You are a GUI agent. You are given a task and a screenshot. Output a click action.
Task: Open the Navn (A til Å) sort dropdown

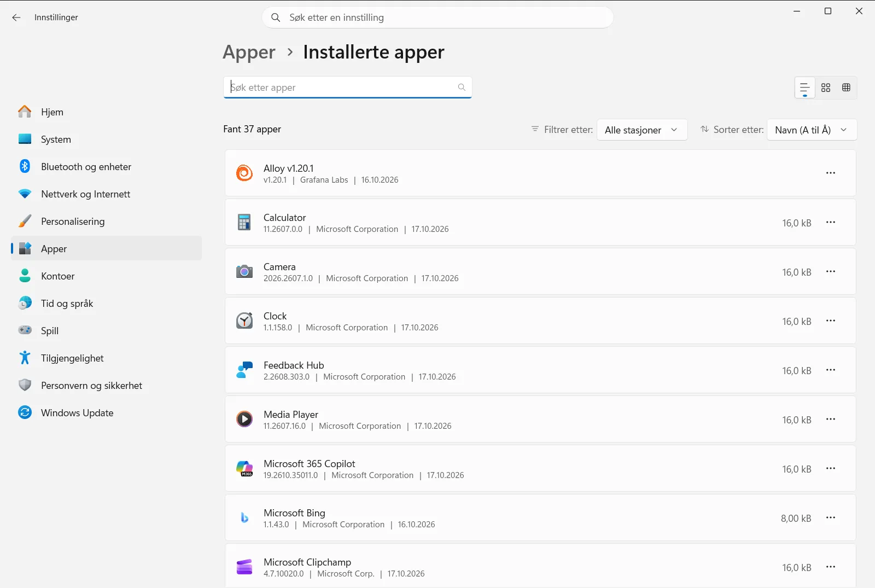[812, 130]
